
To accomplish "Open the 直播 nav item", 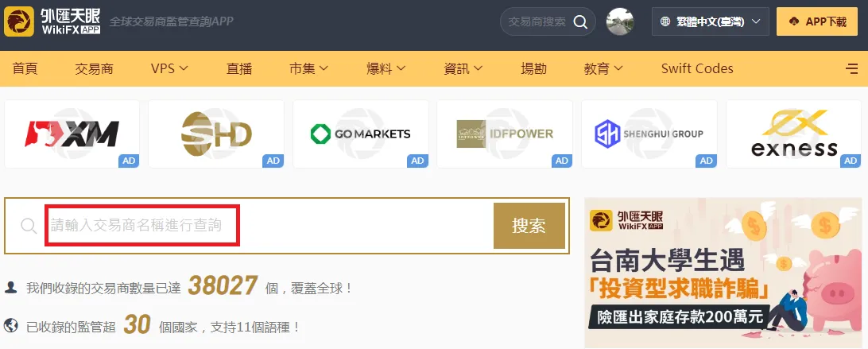I will tap(239, 68).
